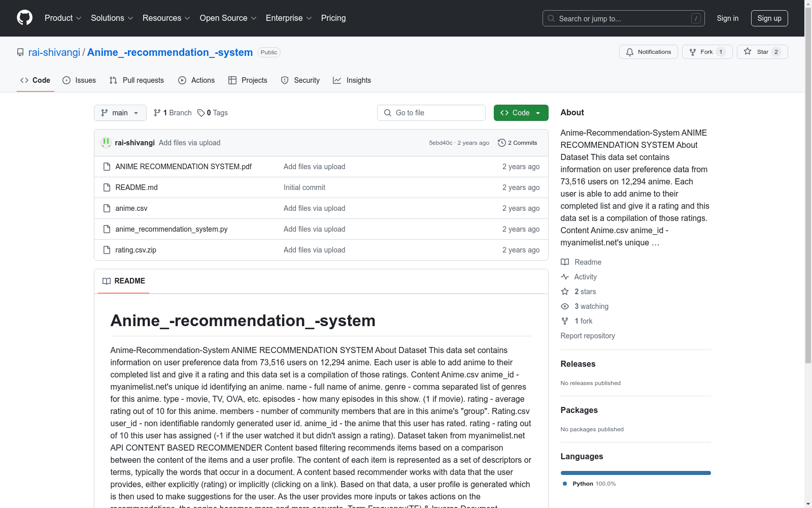Select the Code tab
This screenshot has height=508, width=812.
tap(36, 80)
